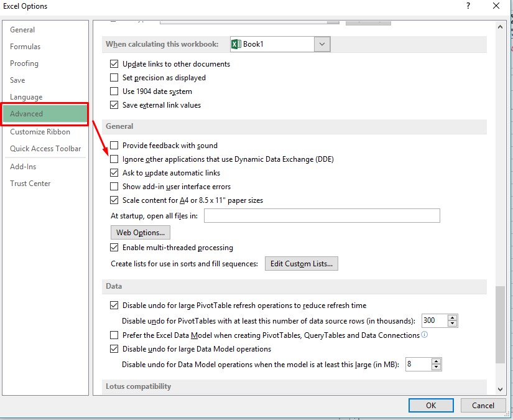The height and width of the screenshot is (420, 513).
Task: Click the PivotTable rows value field showing 300
Action: point(434,320)
